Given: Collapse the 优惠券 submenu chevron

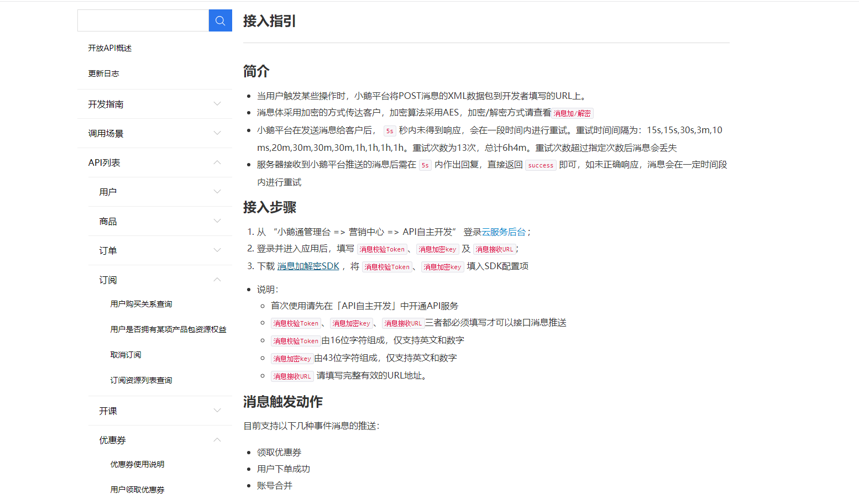Looking at the screenshot, I should coord(217,440).
